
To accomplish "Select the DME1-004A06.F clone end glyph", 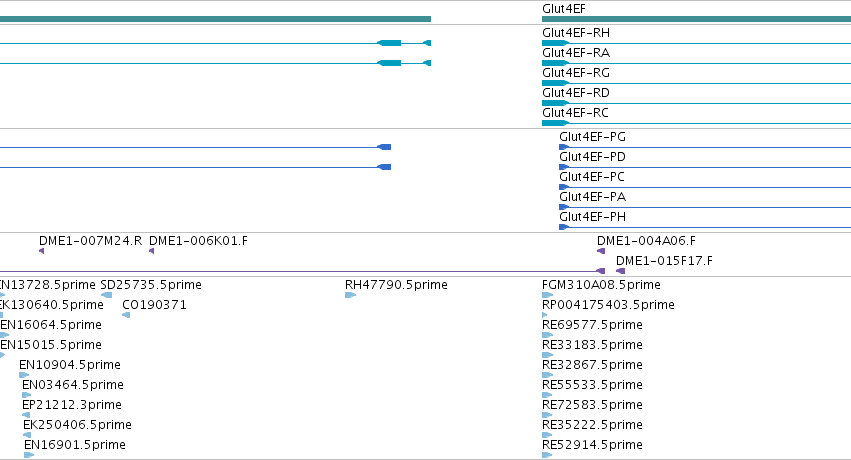I will coord(601,251).
